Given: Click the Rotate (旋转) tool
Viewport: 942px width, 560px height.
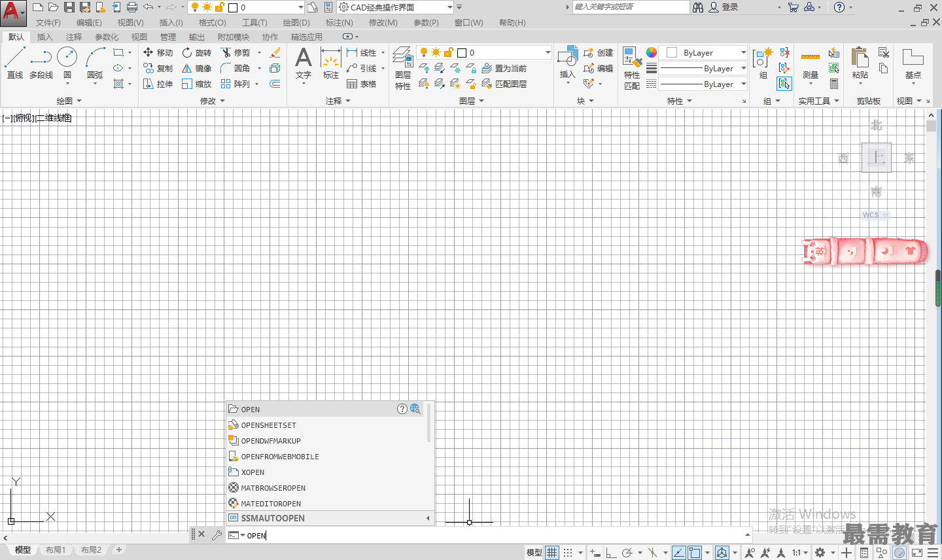Looking at the screenshot, I should tap(197, 52).
